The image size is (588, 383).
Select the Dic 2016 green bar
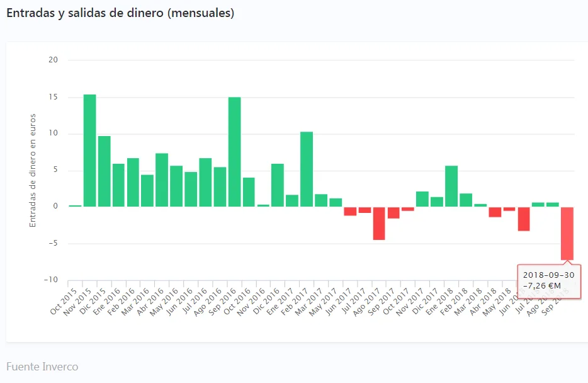click(x=278, y=185)
